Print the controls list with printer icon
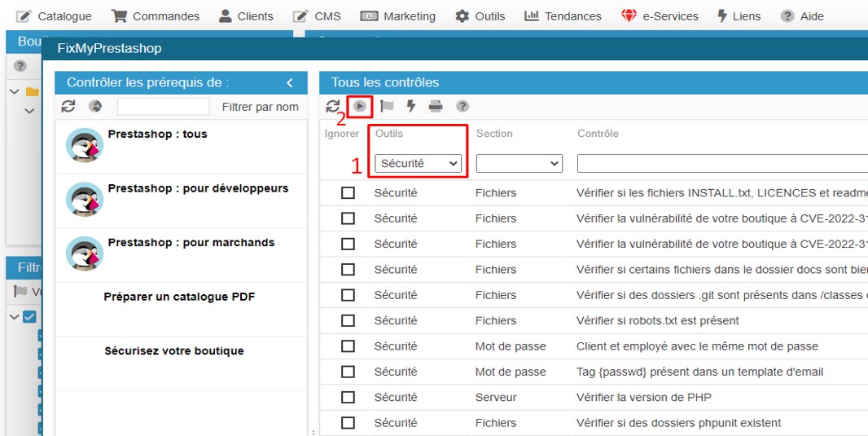Screen dimensions: 868x436 click(x=436, y=106)
